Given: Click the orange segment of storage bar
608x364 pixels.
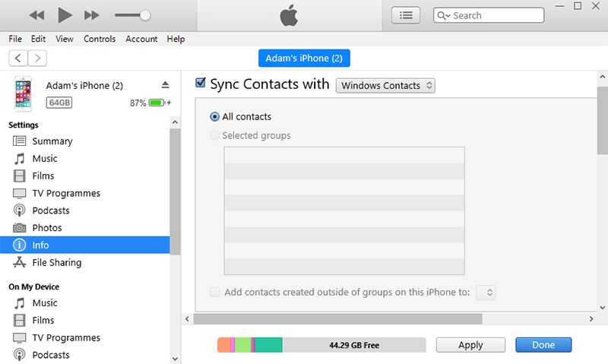Looking at the screenshot, I should (x=223, y=345).
